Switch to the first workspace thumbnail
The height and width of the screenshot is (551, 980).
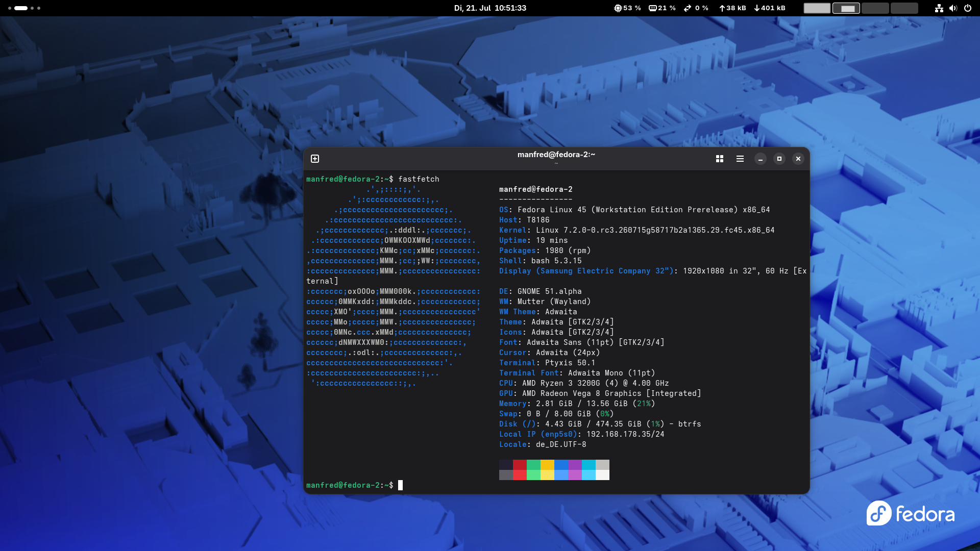point(817,8)
